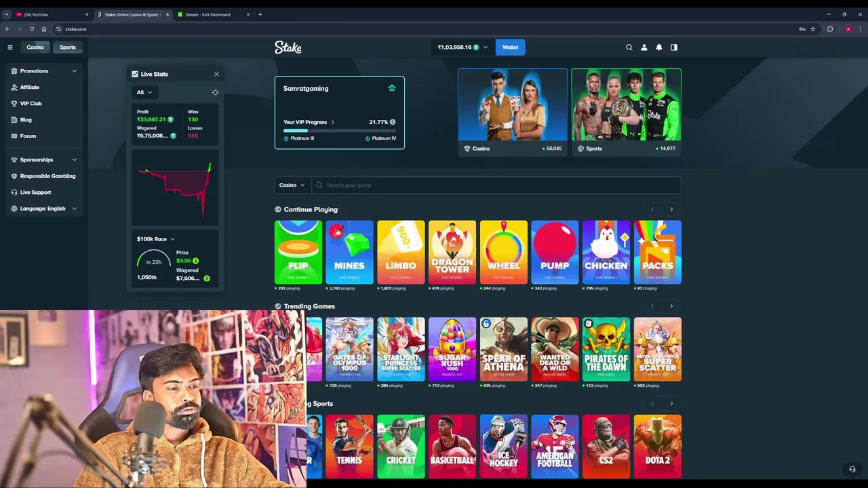
Task: Switch to the YouTube browser tab
Action: click(51, 14)
